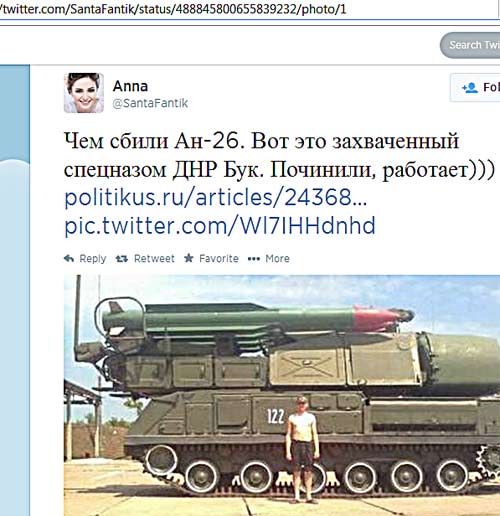The image size is (500, 516).
Task: Open the politikus.ru article link
Action: click(x=216, y=197)
